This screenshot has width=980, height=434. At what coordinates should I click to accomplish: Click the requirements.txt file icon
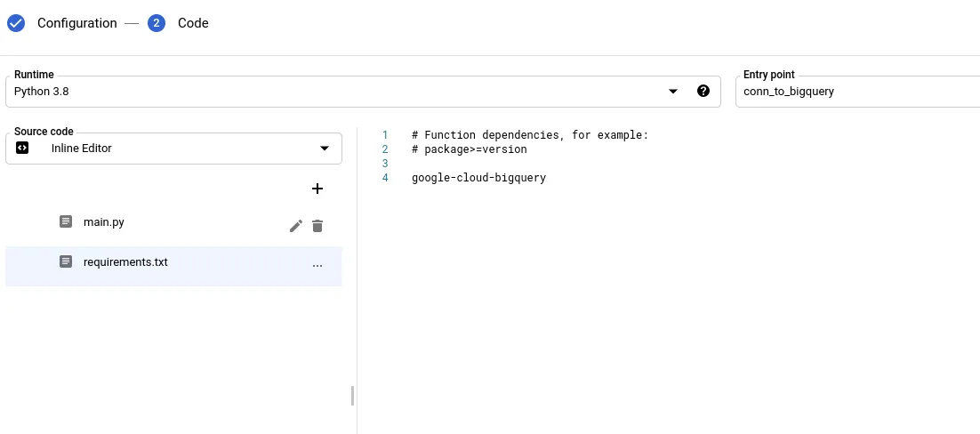click(x=66, y=261)
